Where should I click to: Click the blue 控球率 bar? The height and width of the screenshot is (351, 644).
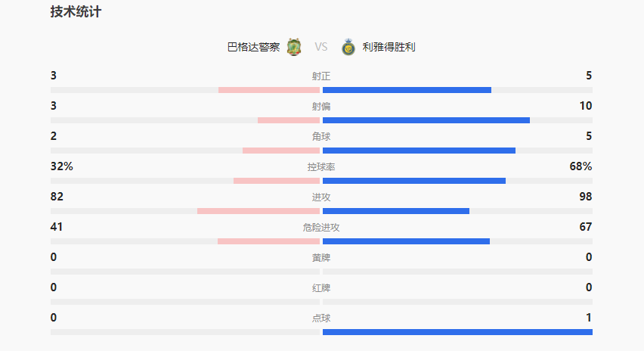point(414,181)
